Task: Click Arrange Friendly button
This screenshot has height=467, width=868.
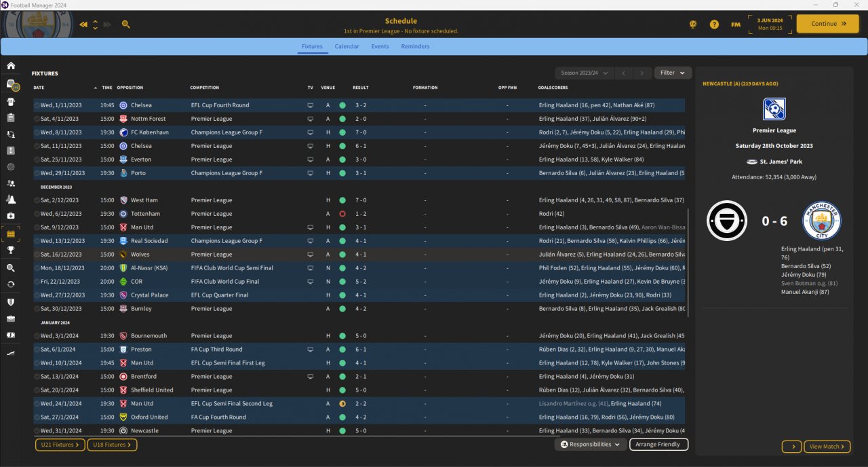Action: (658, 445)
